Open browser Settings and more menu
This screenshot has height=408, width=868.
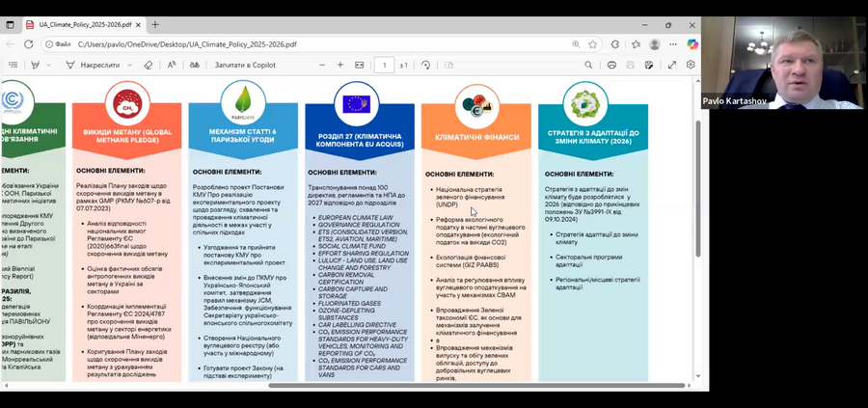673,44
